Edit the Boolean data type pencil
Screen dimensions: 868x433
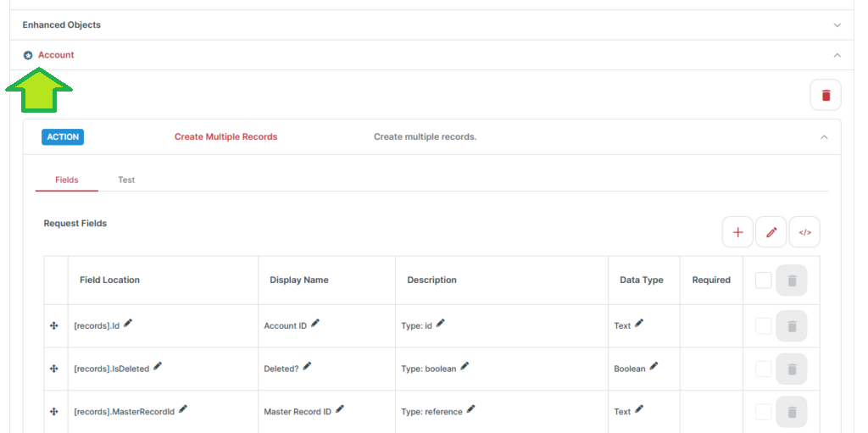pos(654,366)
